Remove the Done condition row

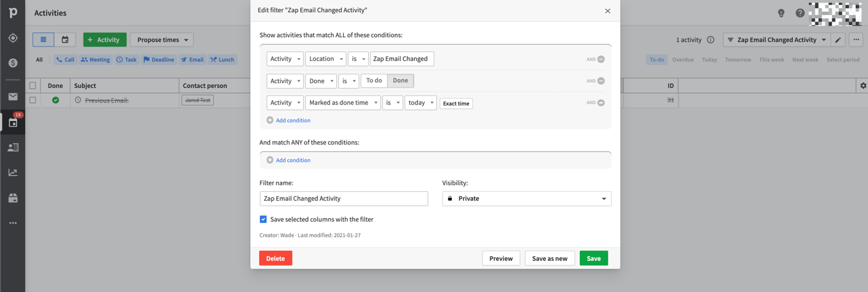pyautogui.click(x=601, y=81)
